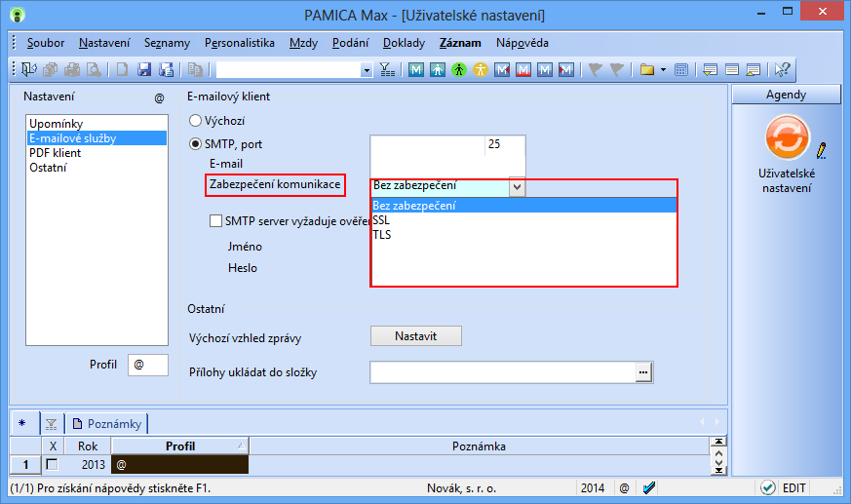Click the blue M with red arrow icon
This screenshot has width=851, height=504.
click(x=502, y=69)
